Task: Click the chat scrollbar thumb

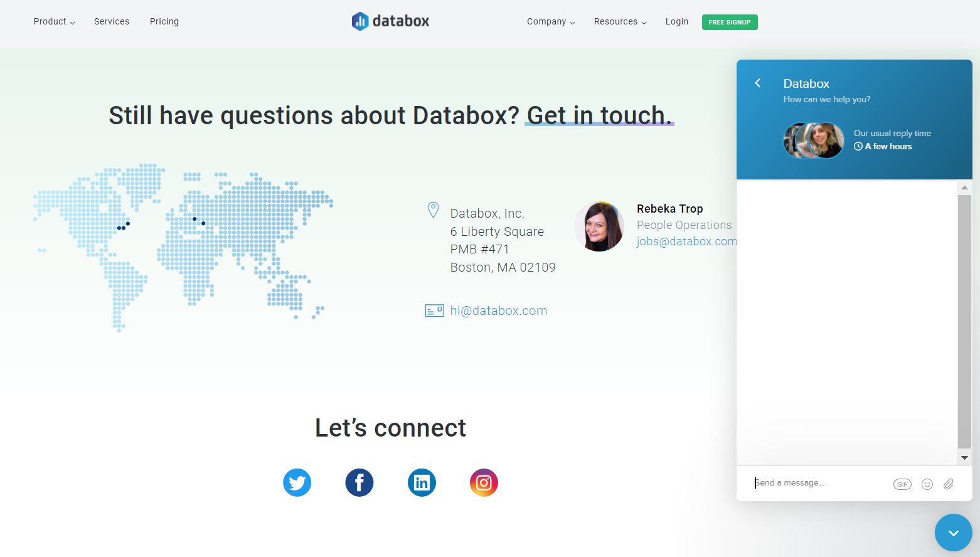Action: pyautogui.click(x=964, y=322)
